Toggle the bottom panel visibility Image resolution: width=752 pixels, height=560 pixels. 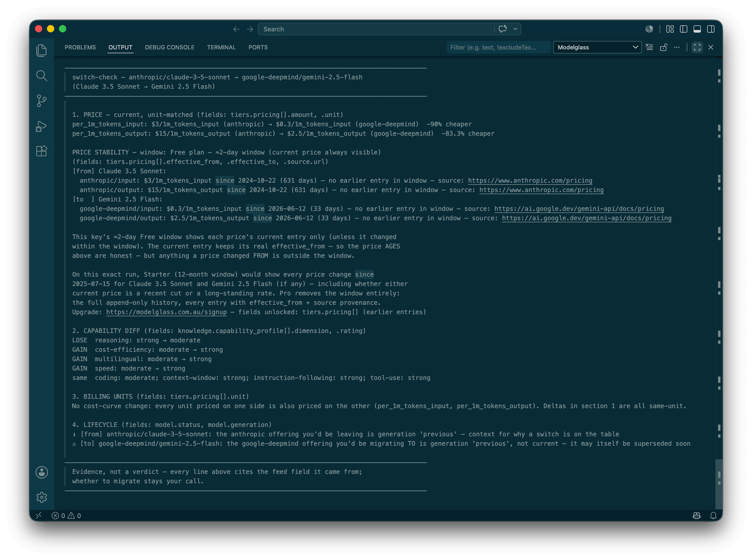697,29
